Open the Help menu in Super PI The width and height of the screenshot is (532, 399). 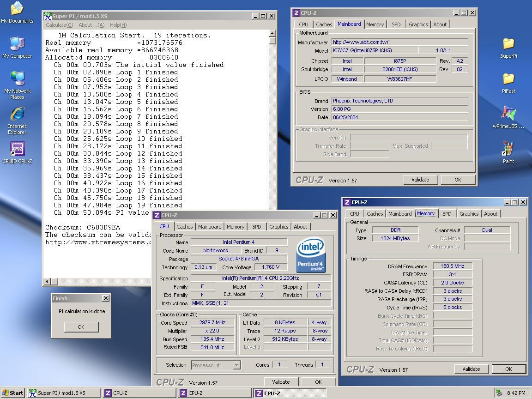point(118,25)
